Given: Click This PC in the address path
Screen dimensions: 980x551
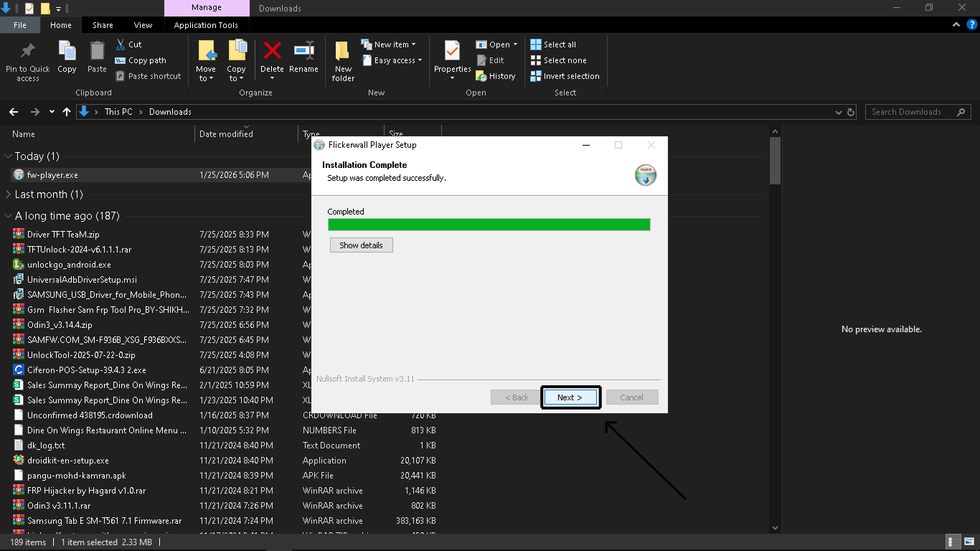Looking at the screenshot, I should pyautogui.click(x=118, y=112).
